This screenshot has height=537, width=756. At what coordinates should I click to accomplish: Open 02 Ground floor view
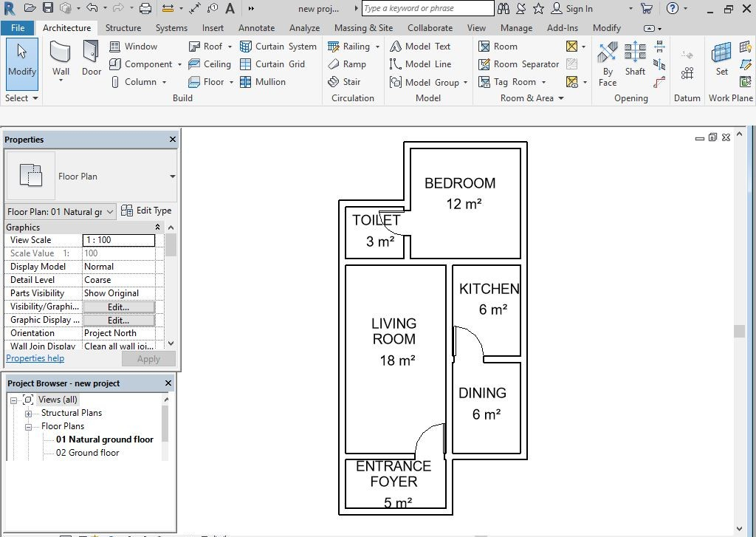tap(87, 453)
